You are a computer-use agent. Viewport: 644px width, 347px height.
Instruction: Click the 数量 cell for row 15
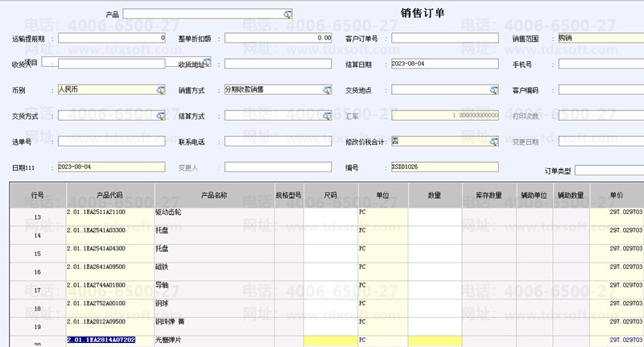coord(435,253)
